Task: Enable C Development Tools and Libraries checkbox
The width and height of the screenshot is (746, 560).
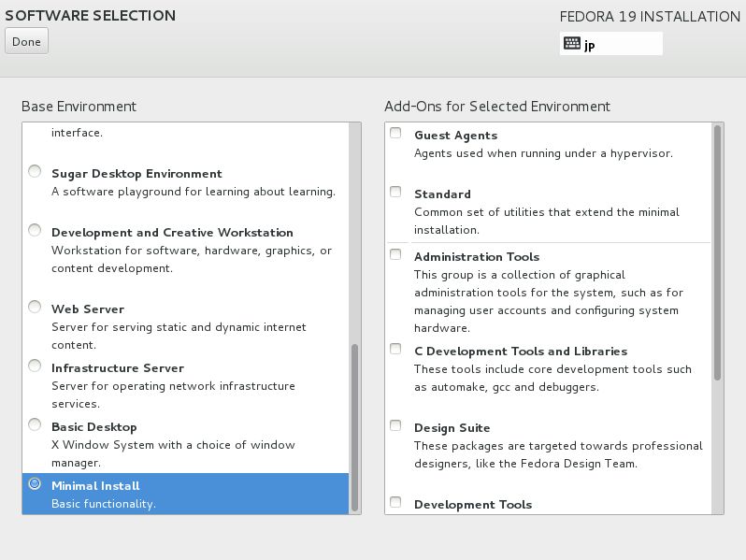Action: (395, 349)
